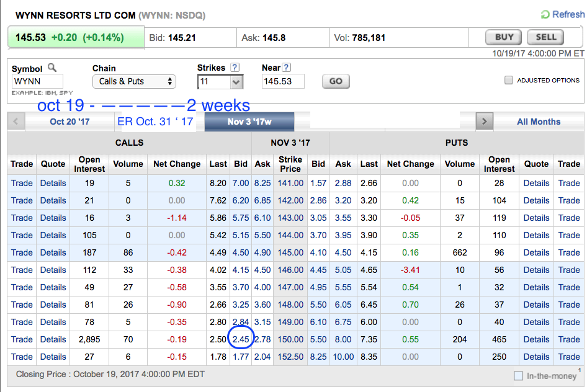Select the Nov 3 '17w expiration tab

249,122
